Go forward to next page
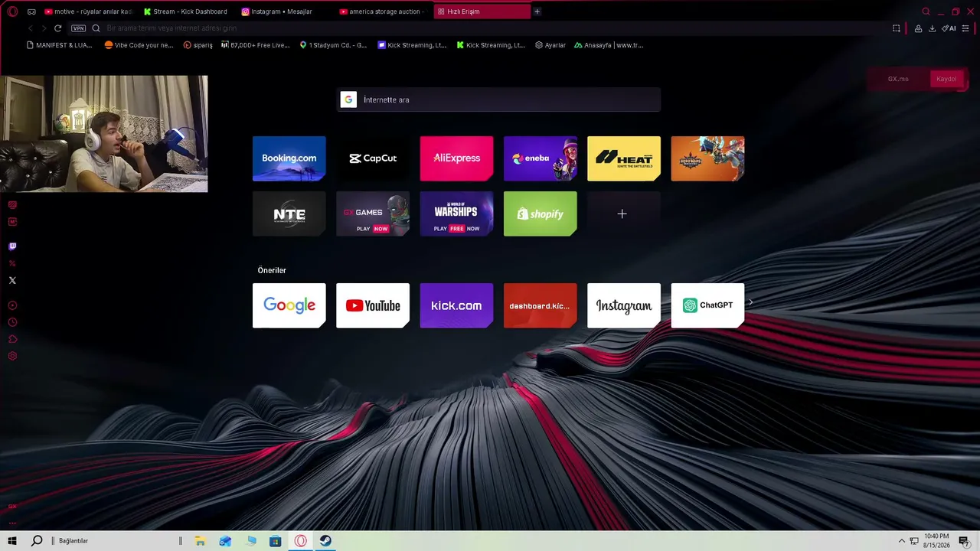The width and height of the screenshot is (980, 551). (44, 28)
